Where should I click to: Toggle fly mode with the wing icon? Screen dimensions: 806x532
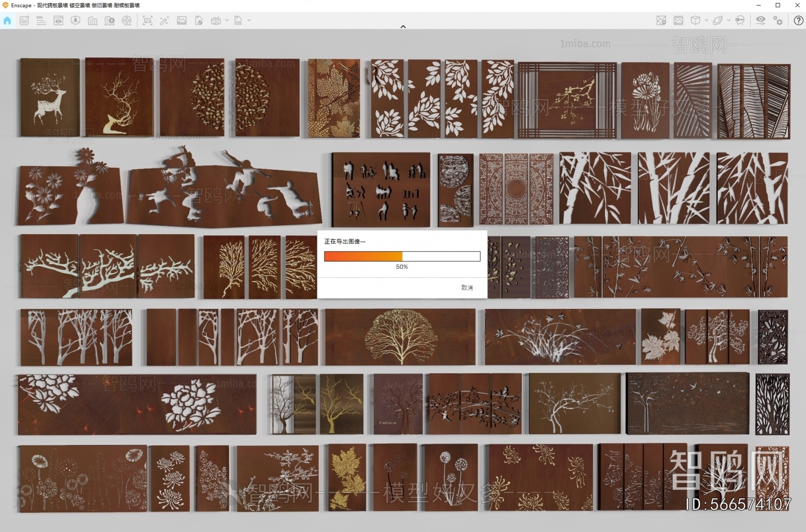718,21
